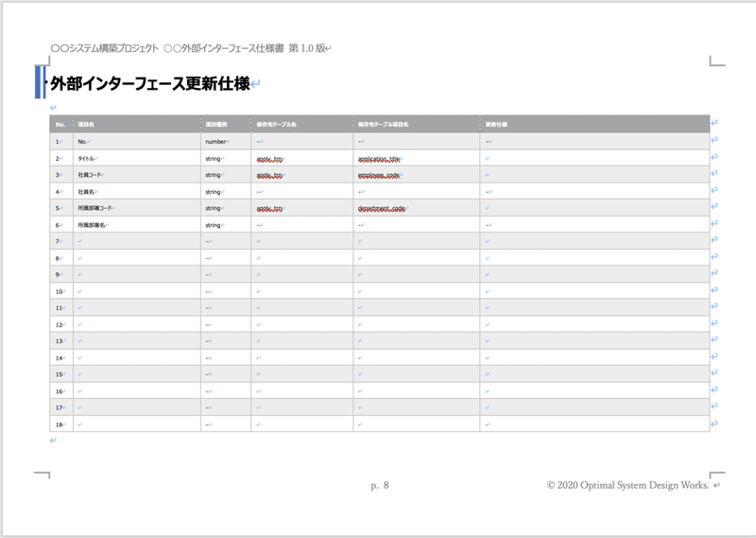Select the タイトル cell in row 2
The image size is (756, 538).
pyautogui.click(x=137, y=158)
